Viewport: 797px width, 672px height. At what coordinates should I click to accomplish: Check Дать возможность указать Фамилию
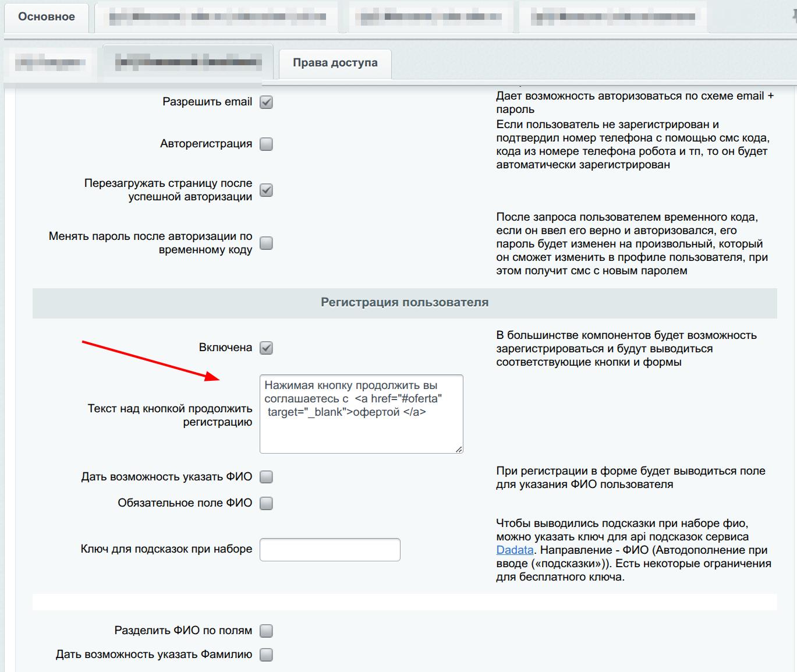tap(266, 655)
